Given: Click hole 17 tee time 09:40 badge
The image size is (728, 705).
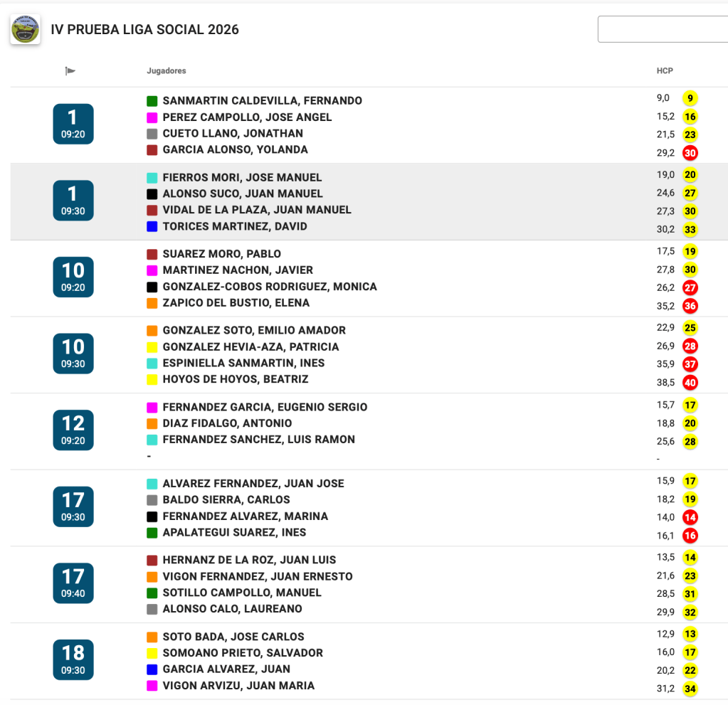Looking at the screenshot, I should coord(73,583).
